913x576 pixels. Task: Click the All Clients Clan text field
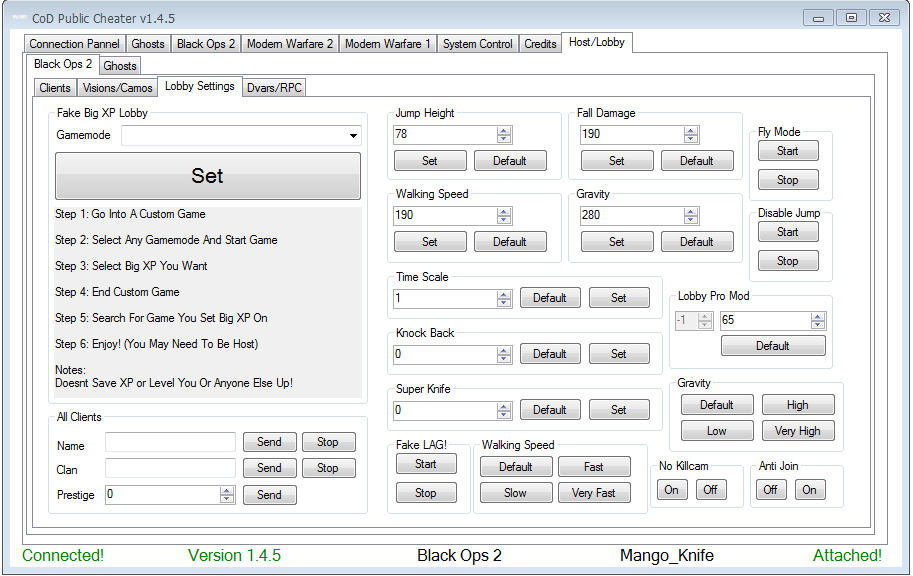pos(171,468)
